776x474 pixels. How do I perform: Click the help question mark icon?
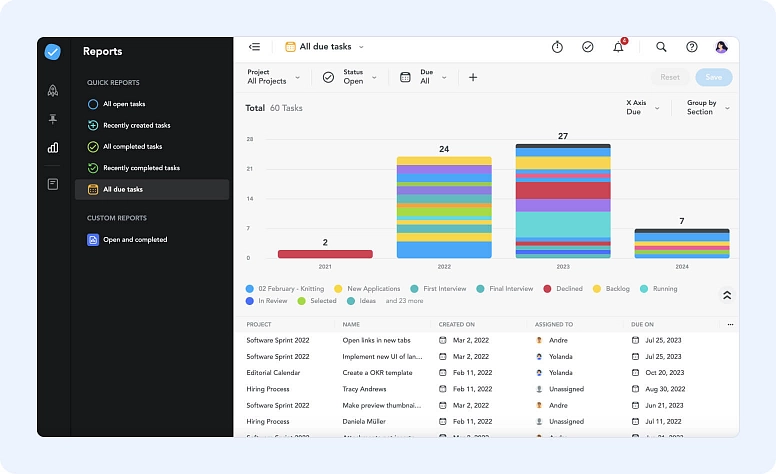691,47
